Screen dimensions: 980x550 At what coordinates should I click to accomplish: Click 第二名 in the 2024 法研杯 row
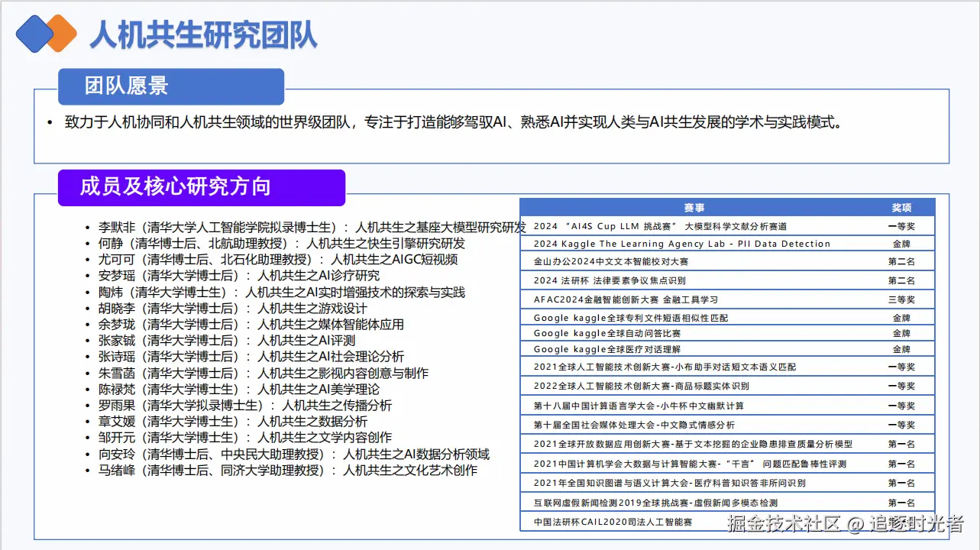tap(901, 280)
